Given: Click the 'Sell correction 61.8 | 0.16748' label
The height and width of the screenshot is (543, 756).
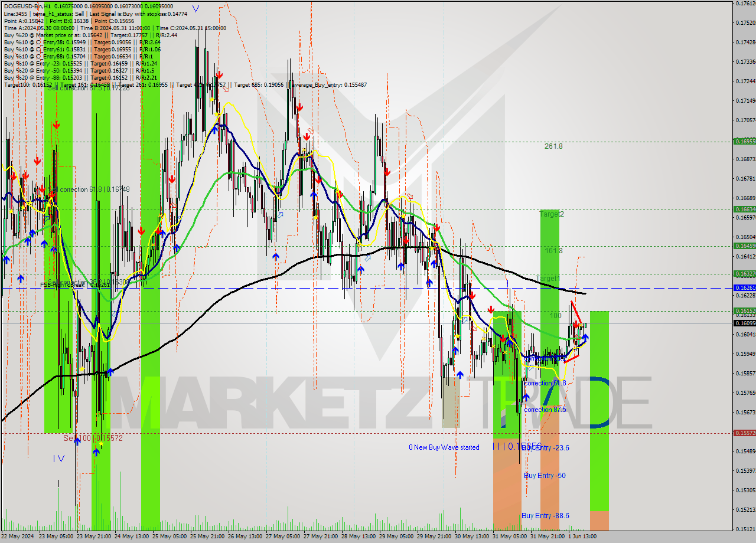Looking at the screenshot, I should [x=89, y=189].
